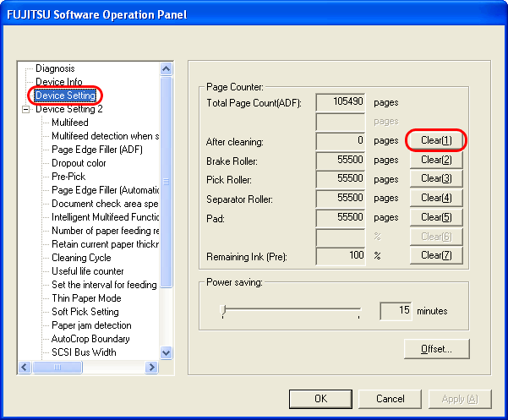
Task: Clear the Pad counter with Clear(5)
Action: coord(436,217)
